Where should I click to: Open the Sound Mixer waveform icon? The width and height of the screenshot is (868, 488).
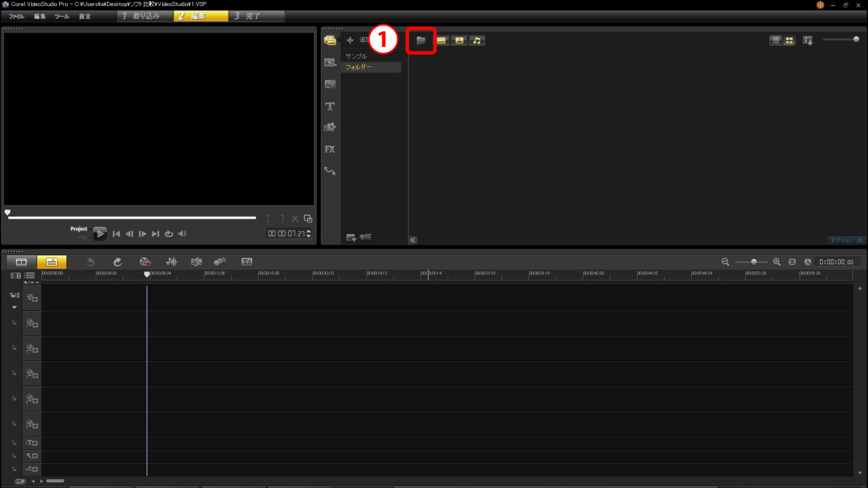[x=172, y=262]
